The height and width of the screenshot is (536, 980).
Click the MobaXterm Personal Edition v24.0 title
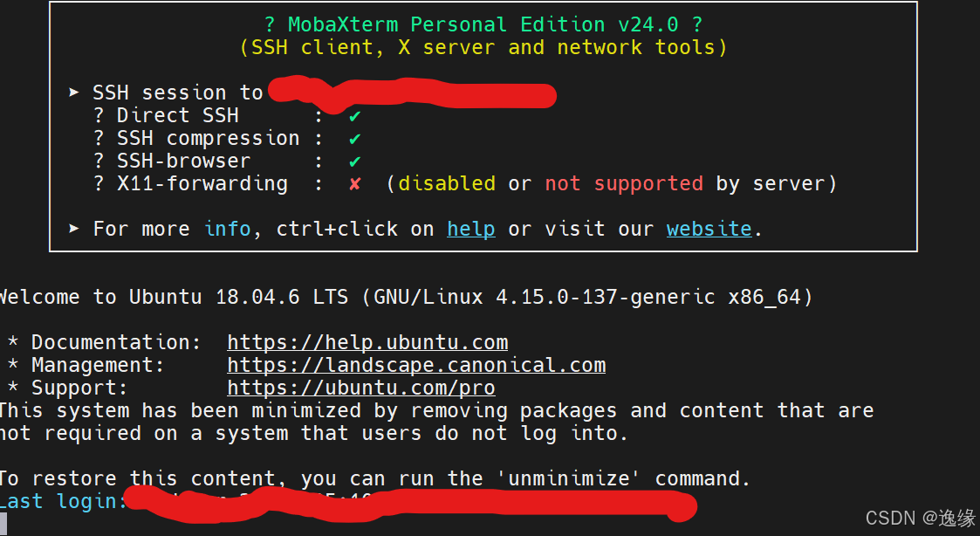click(483, 24)
